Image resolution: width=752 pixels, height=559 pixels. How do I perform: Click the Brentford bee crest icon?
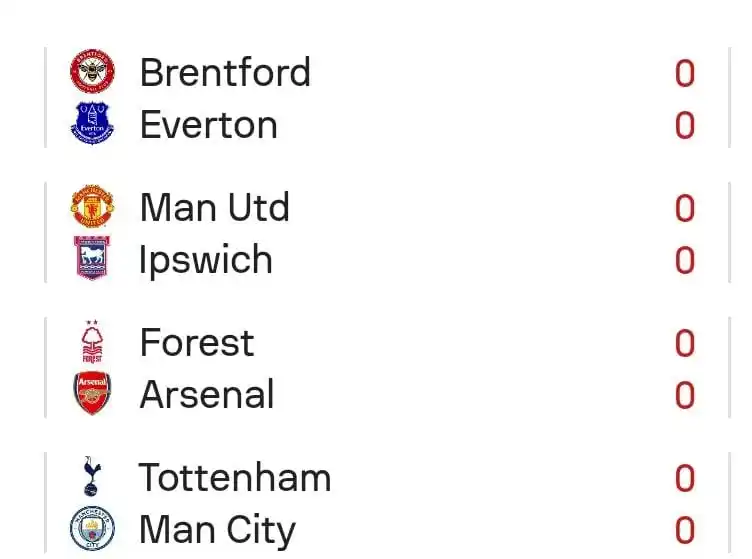point(92,71)
